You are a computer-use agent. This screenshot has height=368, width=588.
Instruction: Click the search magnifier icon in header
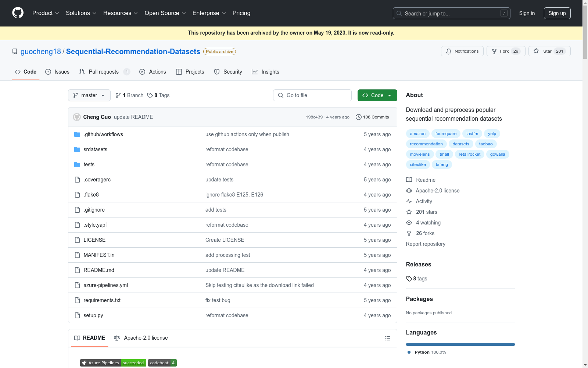pyautogui.click(x=399, y=13)
